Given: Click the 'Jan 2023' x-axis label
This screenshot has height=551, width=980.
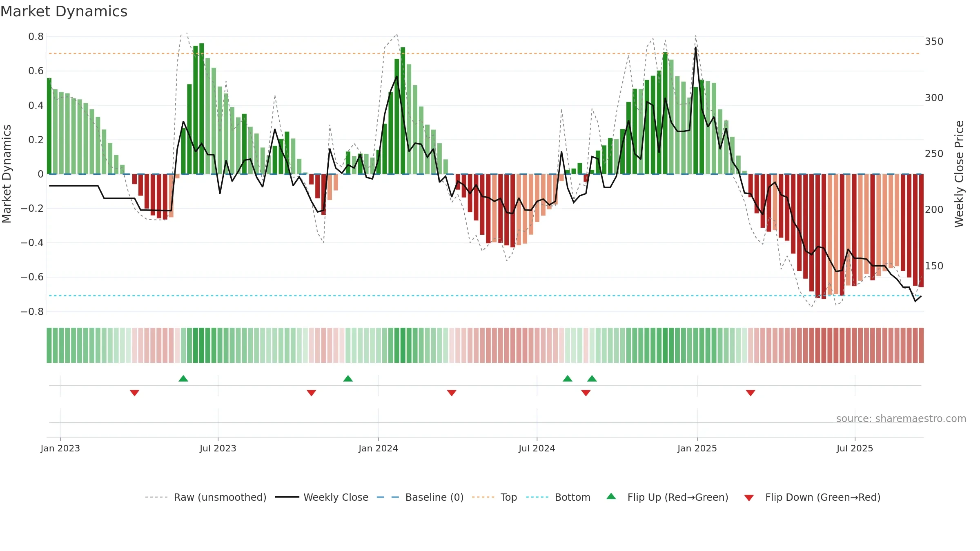Looking at the screenshot, I should click(60, 449).
